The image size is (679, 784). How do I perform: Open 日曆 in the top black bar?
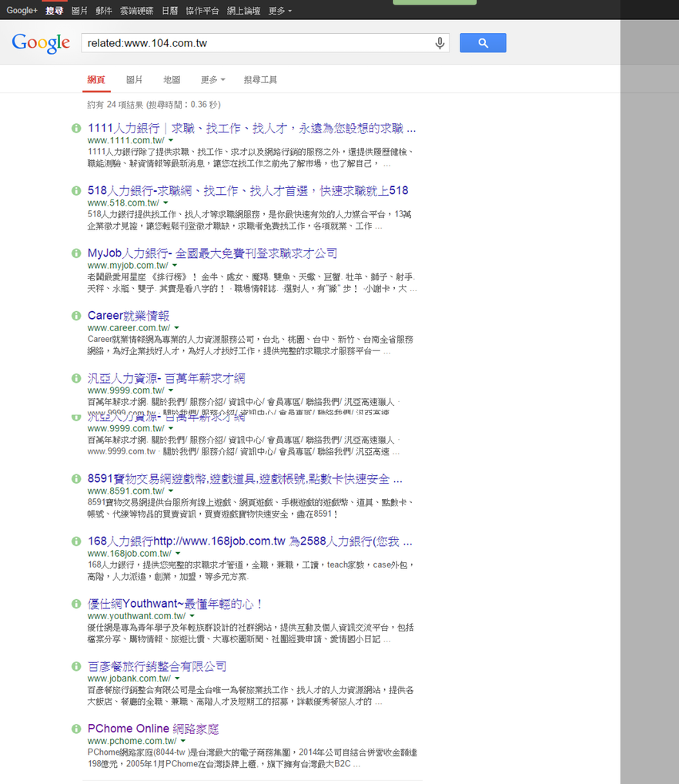click(x=170, y=11)
